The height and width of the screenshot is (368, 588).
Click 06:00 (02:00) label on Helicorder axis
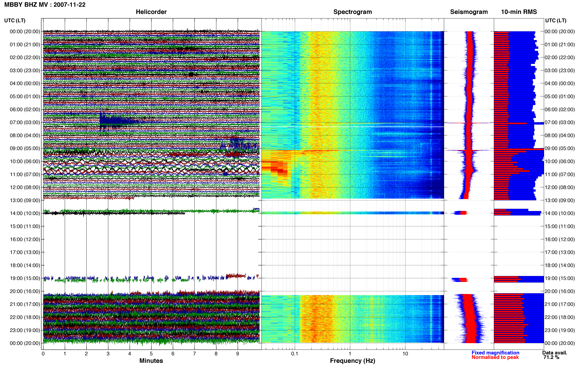click(25, 110)
